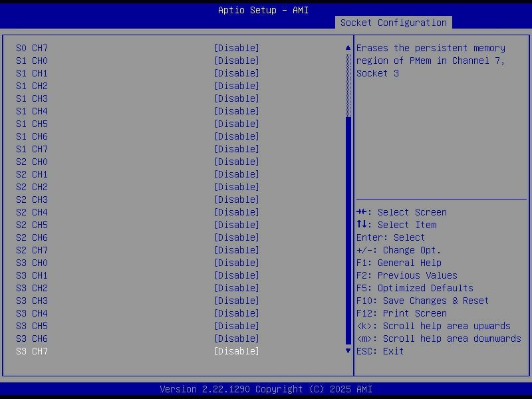532x399 pixels.
Task: Select the S1 CH3 row label
Action: click(32, 98)
